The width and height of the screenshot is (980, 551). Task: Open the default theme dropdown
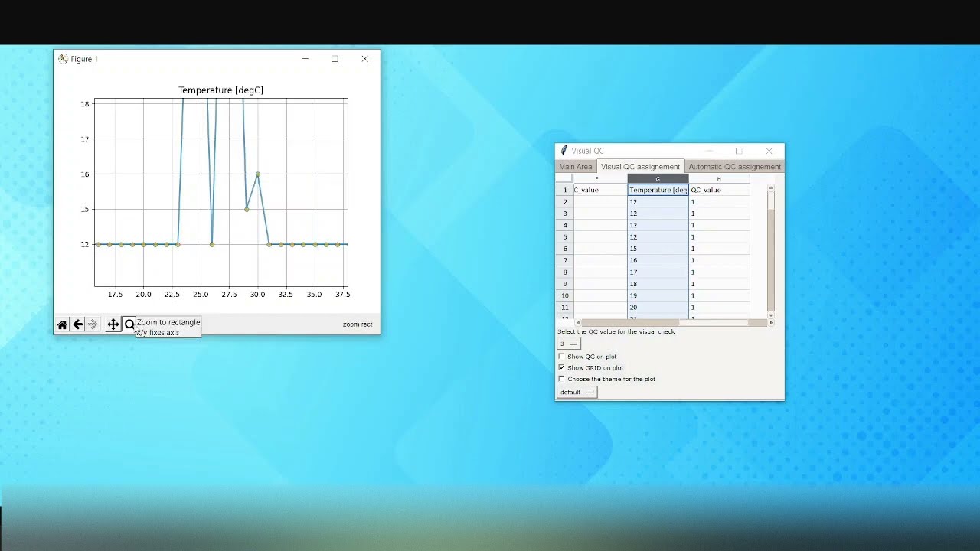(577, 392)
